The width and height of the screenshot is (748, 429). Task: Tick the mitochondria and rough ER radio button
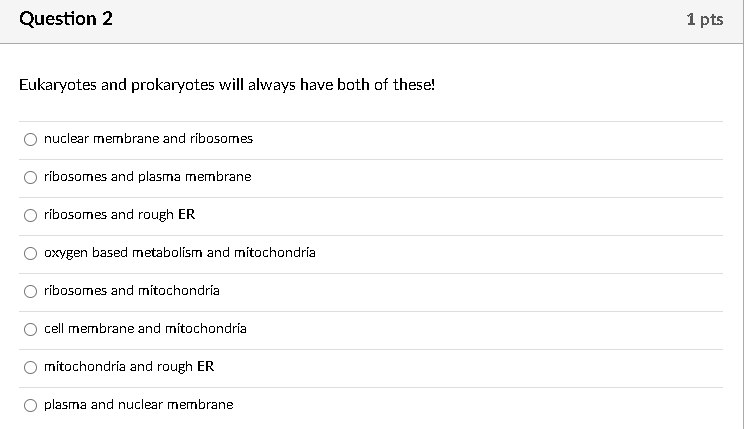(32, 367)
